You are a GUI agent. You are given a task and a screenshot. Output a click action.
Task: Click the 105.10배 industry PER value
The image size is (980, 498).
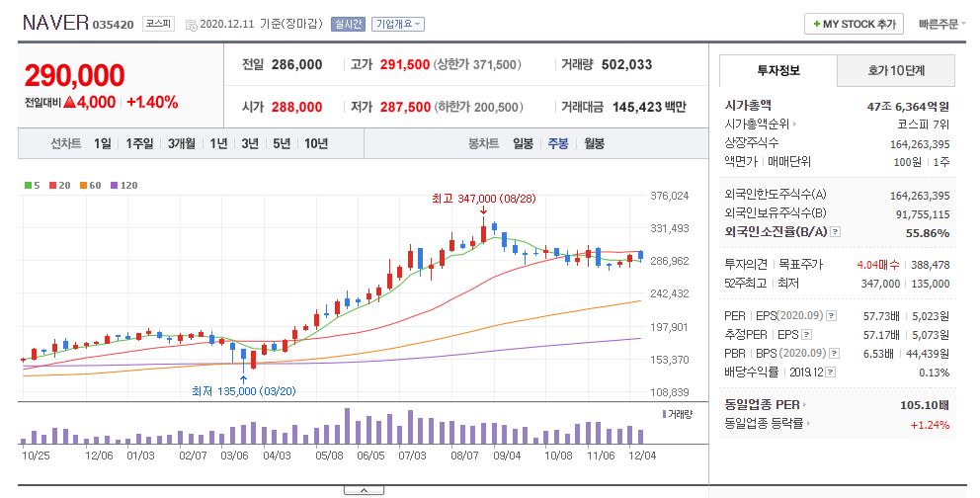click(x=925, y=405)
